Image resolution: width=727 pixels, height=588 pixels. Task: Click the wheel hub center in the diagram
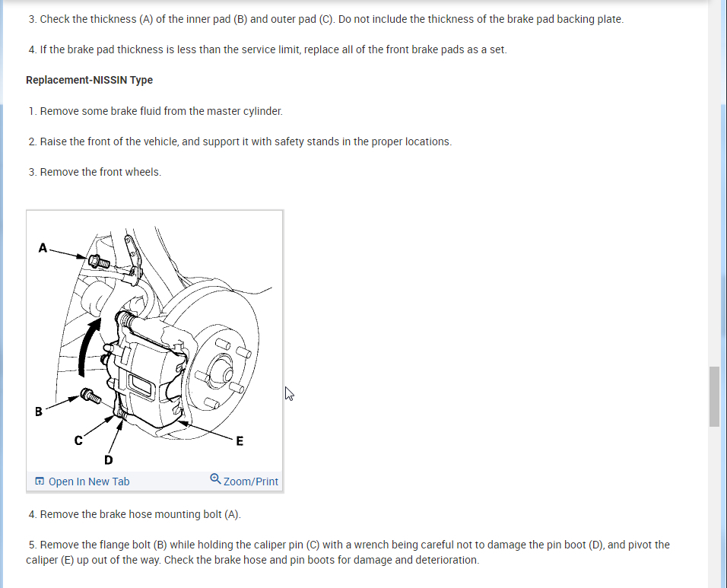227,373
